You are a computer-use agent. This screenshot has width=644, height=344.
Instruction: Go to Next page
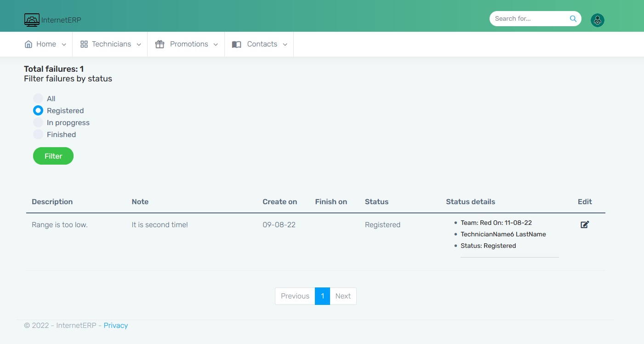tap(343, 296)
